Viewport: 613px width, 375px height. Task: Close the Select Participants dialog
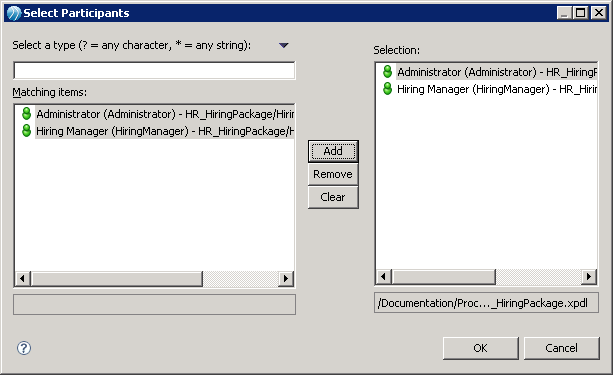(599, 13)
